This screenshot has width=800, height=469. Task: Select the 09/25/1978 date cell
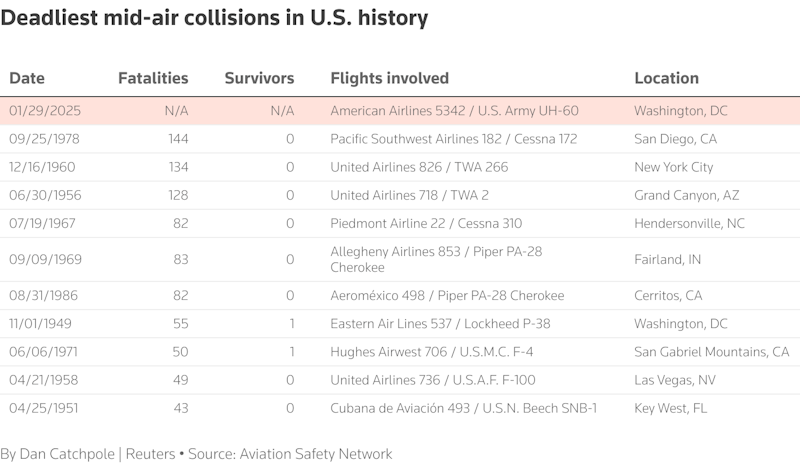[x=42, y=139]
